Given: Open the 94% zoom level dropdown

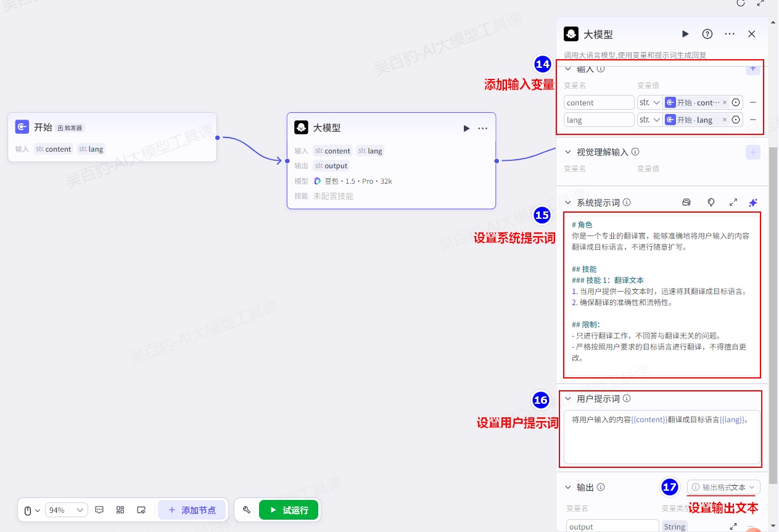Looking at the screenshot, I should click(66, 510).
